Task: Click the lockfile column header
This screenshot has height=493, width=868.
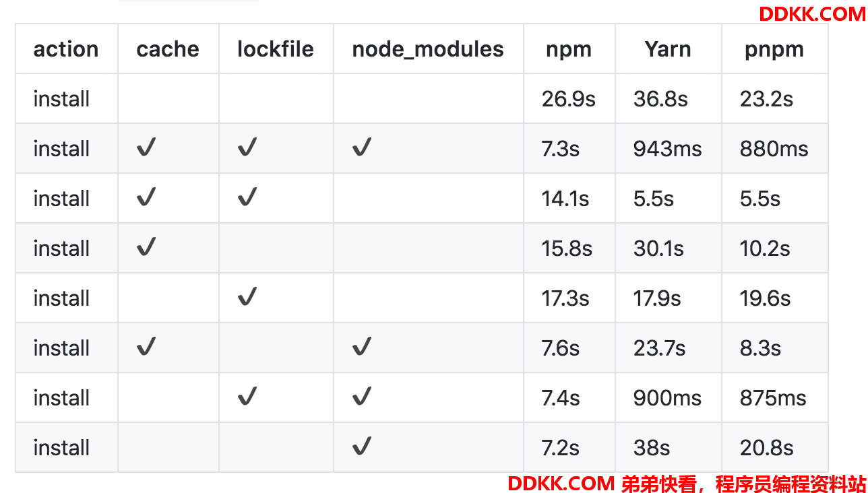Action: pyautogui.click(x=276, y=49)
